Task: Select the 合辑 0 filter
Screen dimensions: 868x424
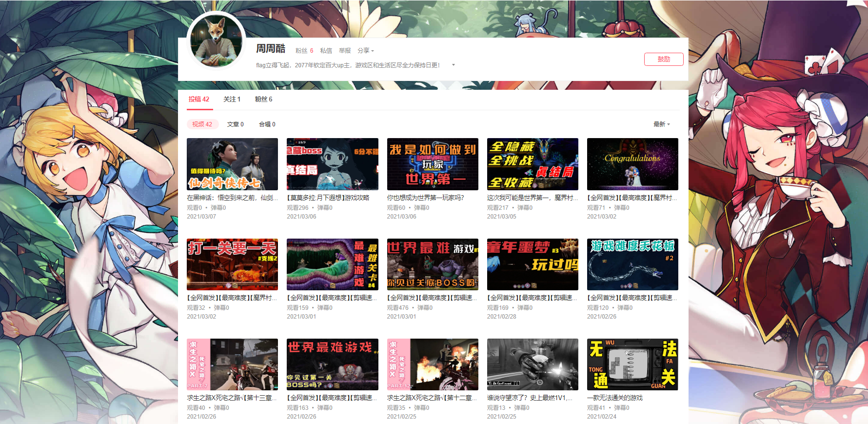Action: 267,124
